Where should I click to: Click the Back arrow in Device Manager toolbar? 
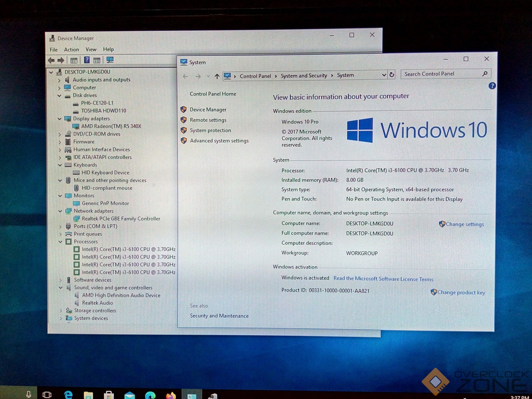pyautogui.click(x=51, y=60)
